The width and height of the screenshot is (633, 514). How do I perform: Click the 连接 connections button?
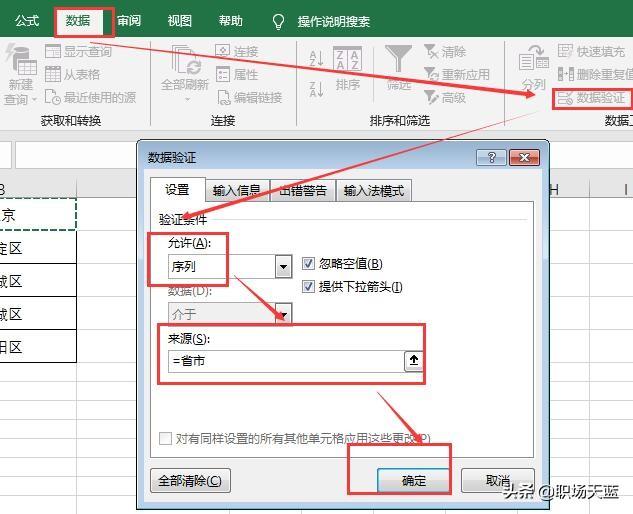(x=237, y=51)
